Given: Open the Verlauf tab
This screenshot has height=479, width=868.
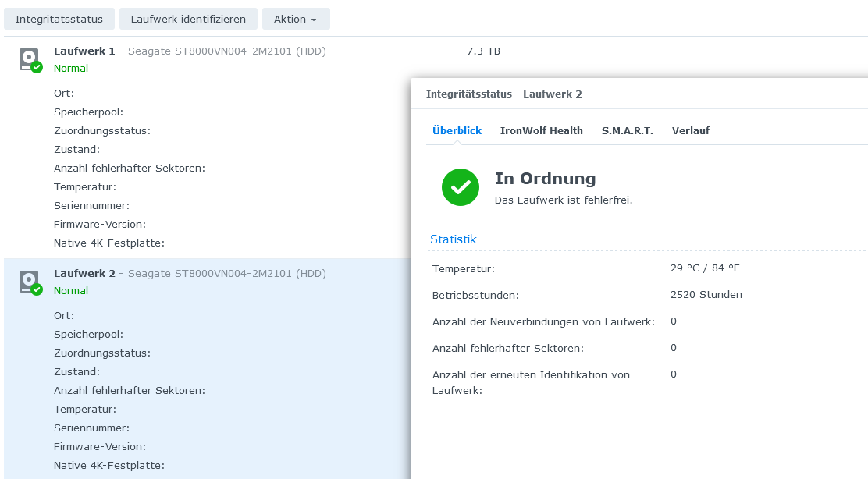Looking at the screenshot, I should (x=690, y=130).
